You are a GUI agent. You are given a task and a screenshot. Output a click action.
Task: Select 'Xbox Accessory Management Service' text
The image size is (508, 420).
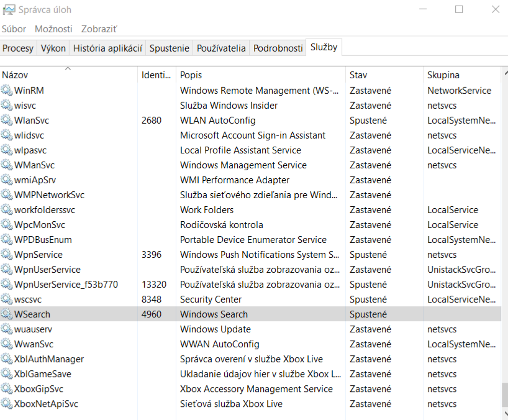point(256,388)
